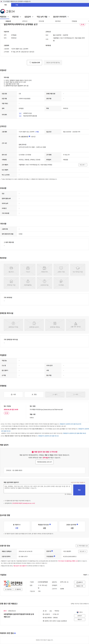Open the 고용24 logo home link
The height and width of the screenshot is (644, 89).
pos(8,11)
